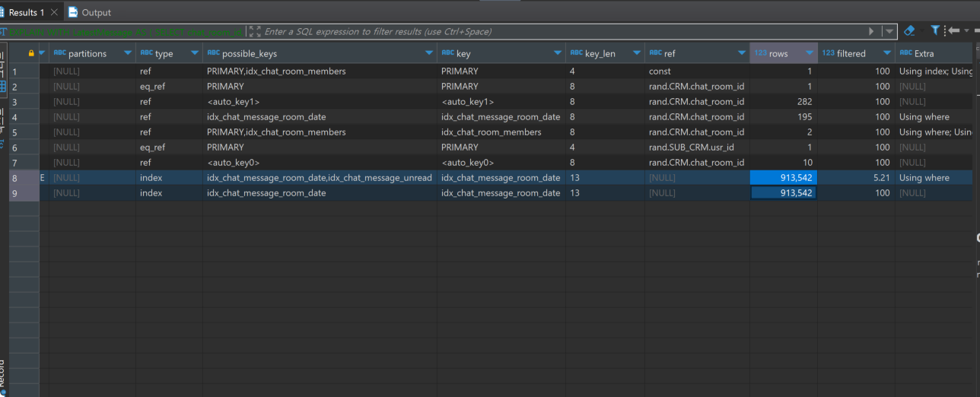This screenshot has height=397, width=980.
Task: Click possible_keys cell containing idx_chat_message_unread
Action: [320, 177]
